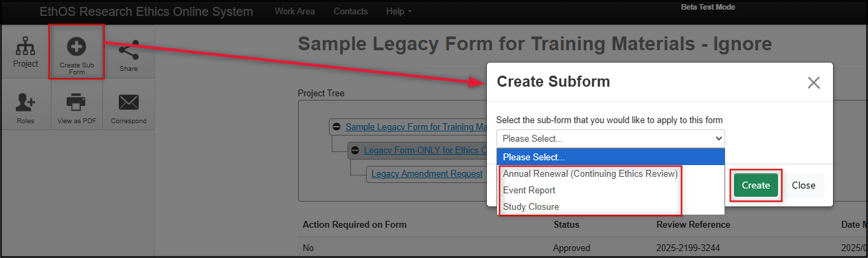Click the Create Sub Form icon
Screen dimensions: 868x258
click(76, 52)
